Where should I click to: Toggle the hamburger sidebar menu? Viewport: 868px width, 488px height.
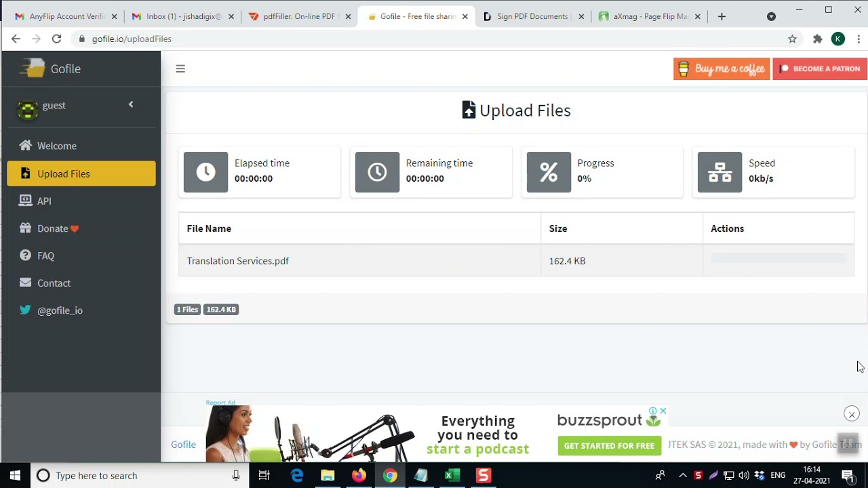tap(180, 68)
